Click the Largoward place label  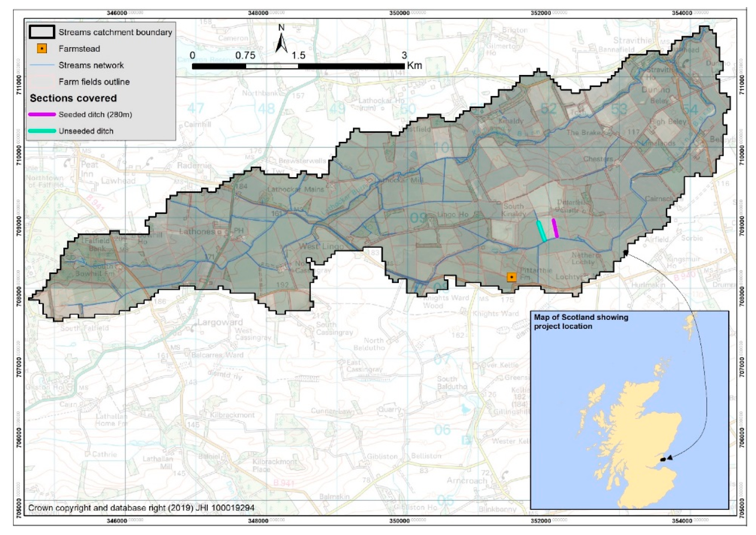[220, 322]
